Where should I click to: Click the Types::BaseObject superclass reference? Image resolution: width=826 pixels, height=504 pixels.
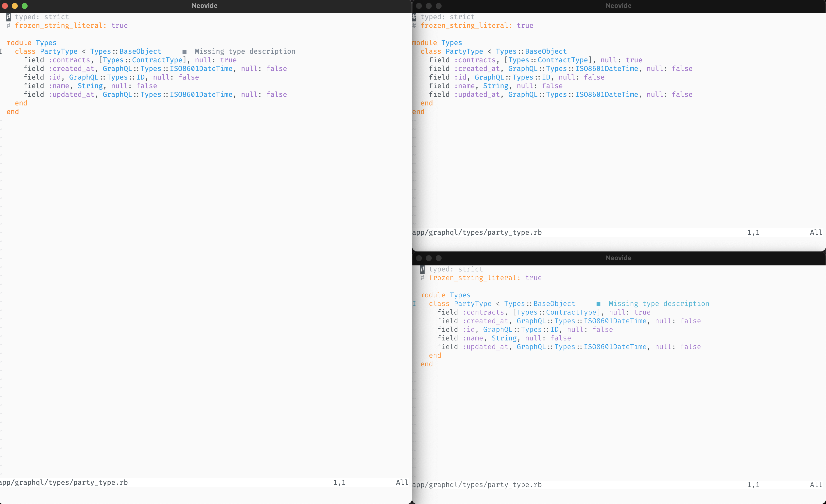pyautogui.click(x=126, y=51)
